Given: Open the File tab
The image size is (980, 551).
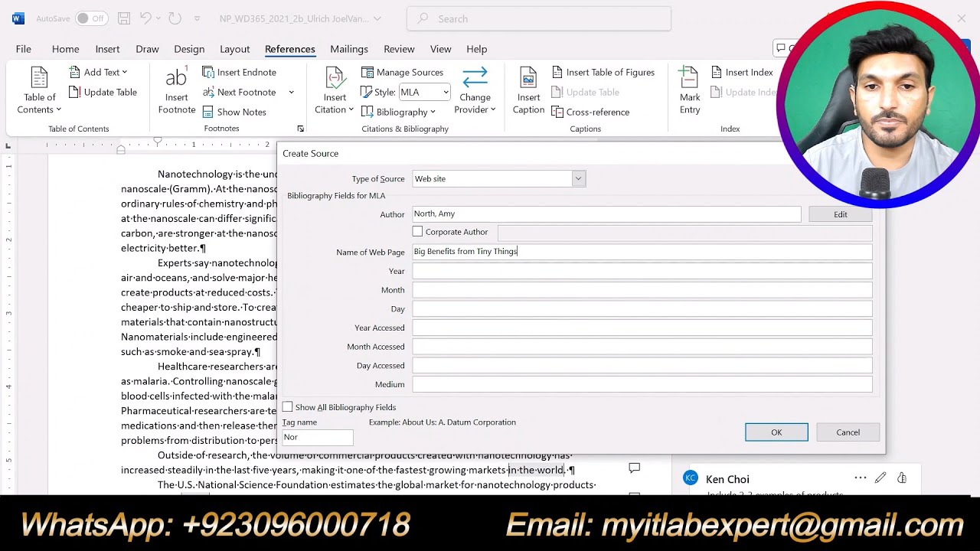Looking at the screenshot, I should pos(24,49).
